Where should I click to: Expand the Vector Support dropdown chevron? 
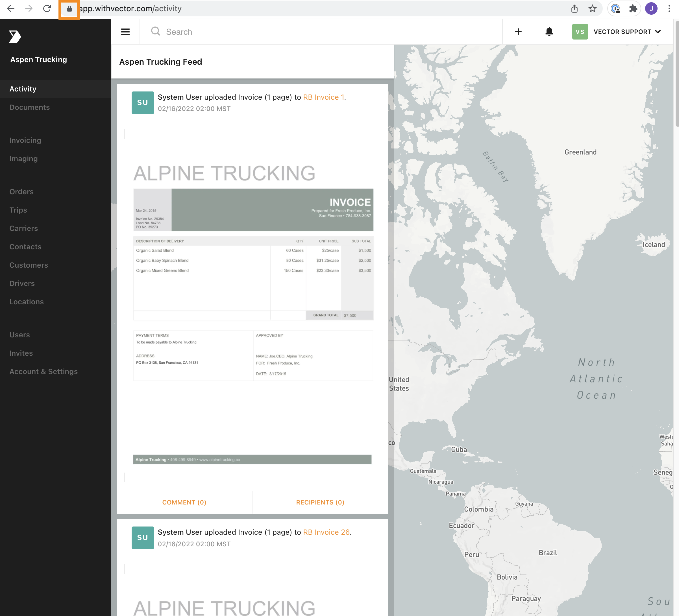coord(658,32)
